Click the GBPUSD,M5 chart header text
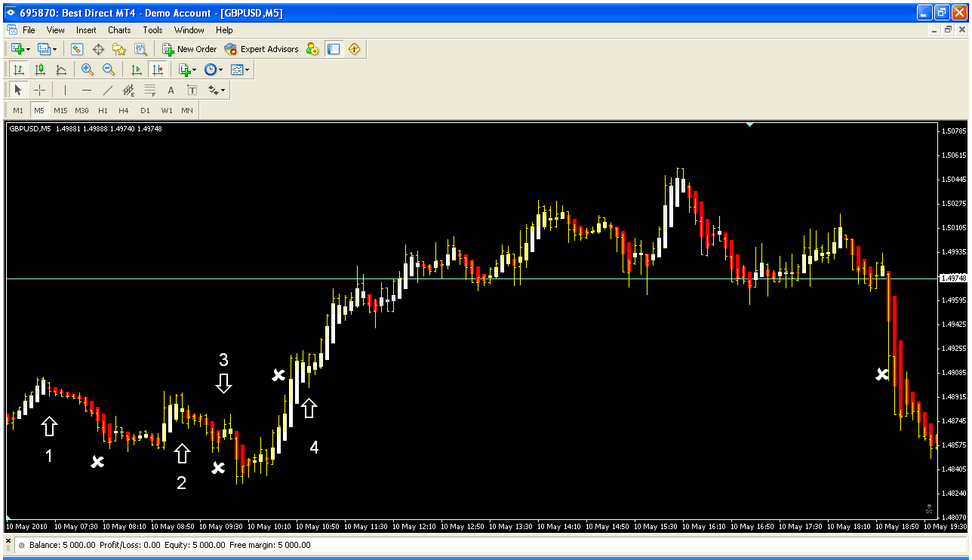The height and width of the screenshot is (560, 972). click(x=30, y=128)
